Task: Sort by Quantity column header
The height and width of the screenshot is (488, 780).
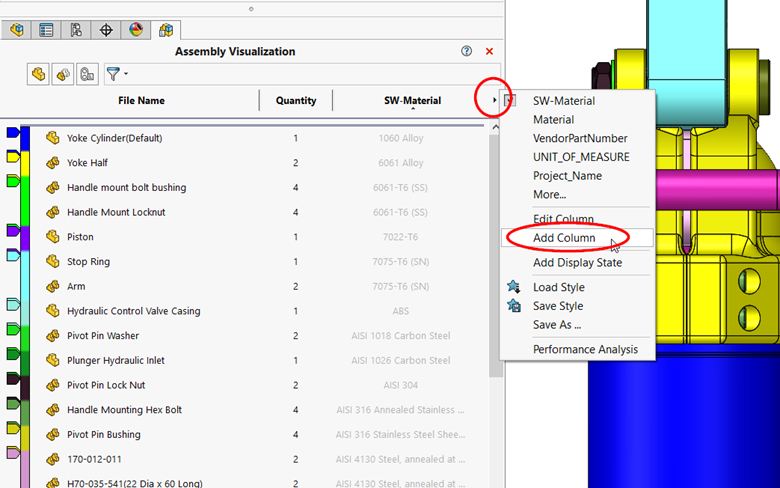Action: pos(296,100)
